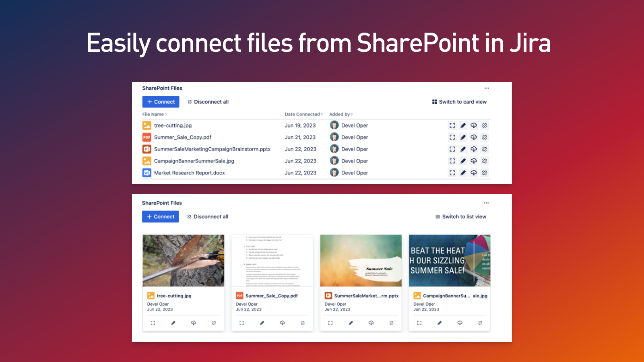
Task: Download from SummerSaleMarket pptx card
Action: pyautogui.click(x=371, y=323)
